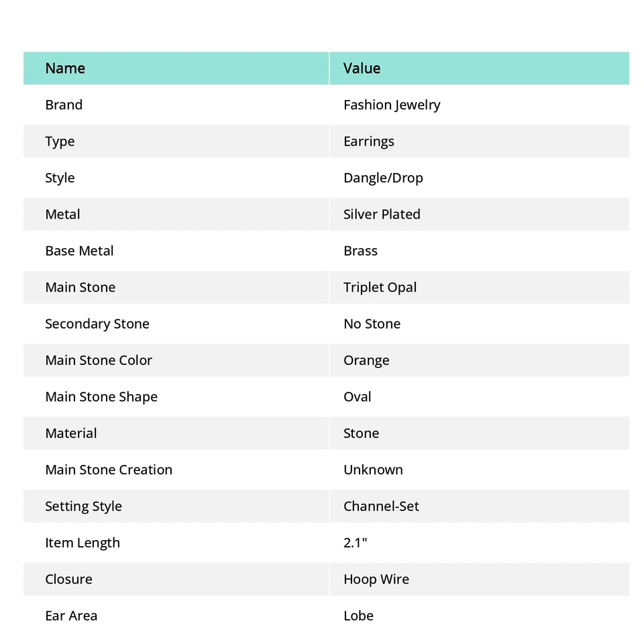
Task: Select the Triplet Opal value
Action: (x=380, y=287)
